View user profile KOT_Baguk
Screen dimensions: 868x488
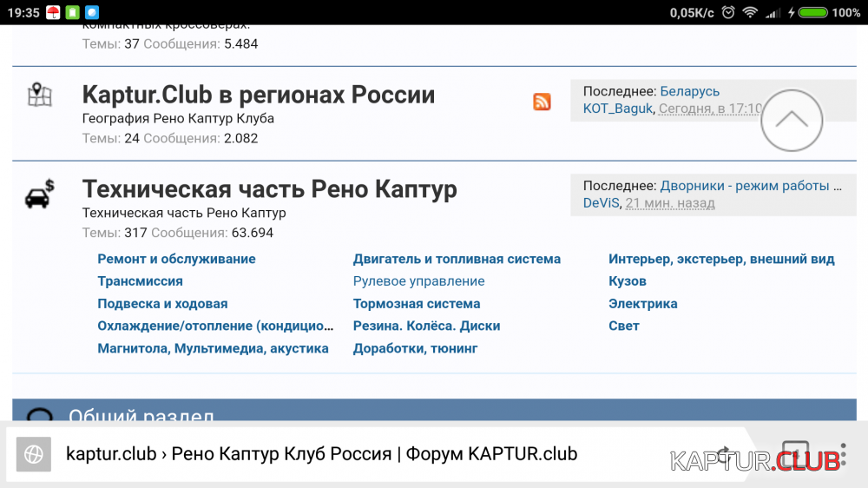(617, 109)
